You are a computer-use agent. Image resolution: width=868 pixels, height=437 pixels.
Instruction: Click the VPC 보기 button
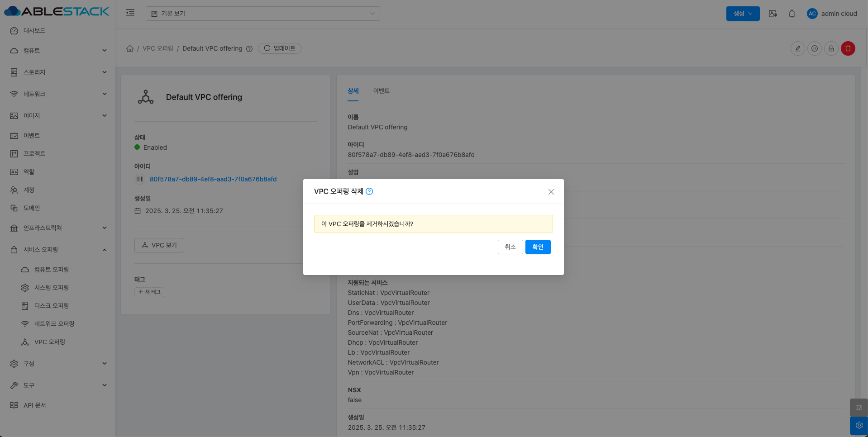coord(159,245)
